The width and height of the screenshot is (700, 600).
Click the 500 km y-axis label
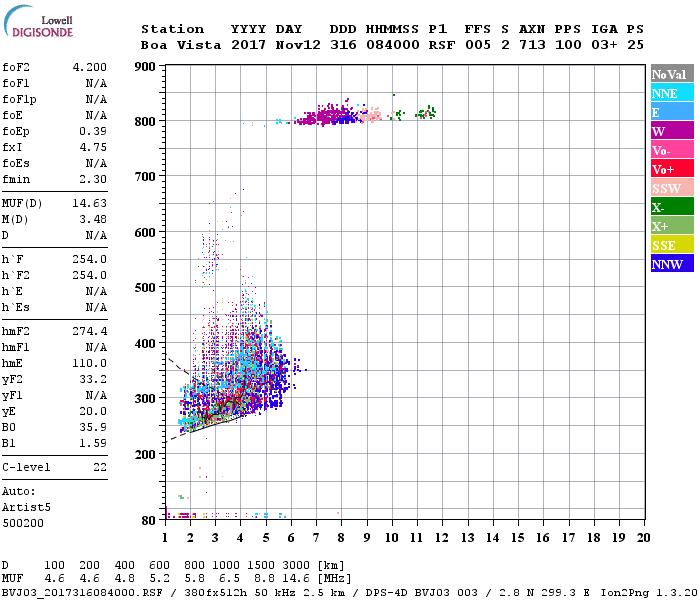(x=145, y=288)
